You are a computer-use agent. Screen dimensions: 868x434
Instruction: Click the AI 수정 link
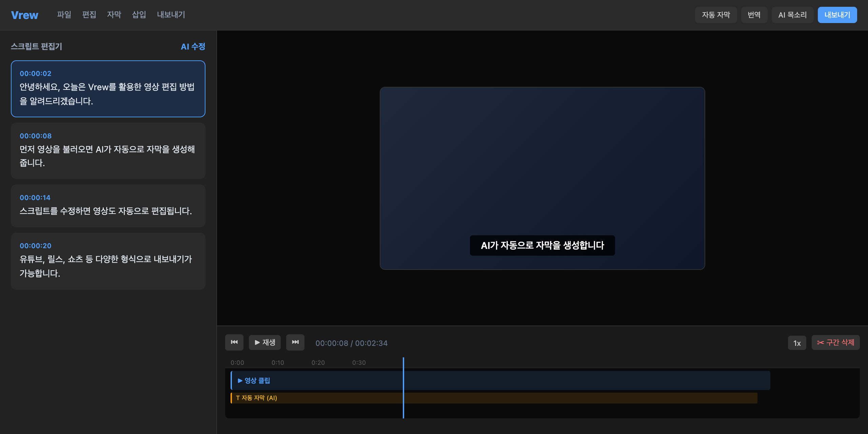click(193, 46)
